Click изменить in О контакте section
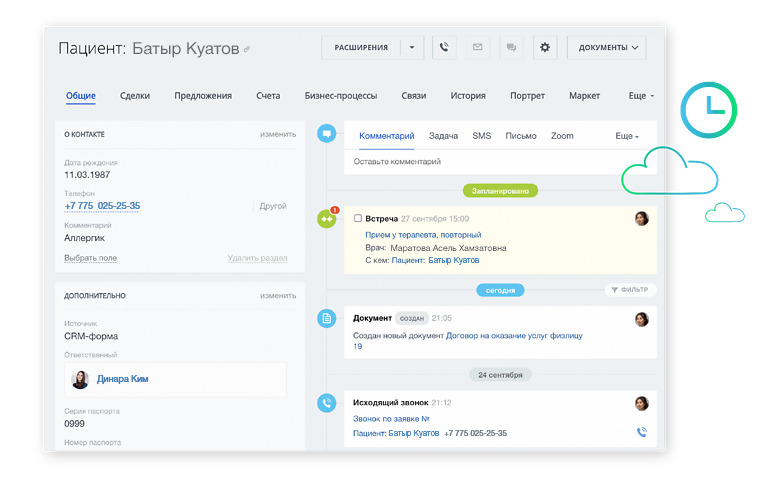Image resolution: width=768 pixels, height=500 pixels. click(278, 134)
